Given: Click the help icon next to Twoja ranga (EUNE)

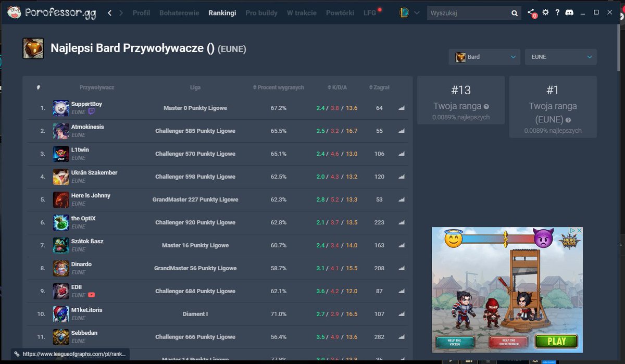Looking at the screenshot, I should tap(568, 120).
